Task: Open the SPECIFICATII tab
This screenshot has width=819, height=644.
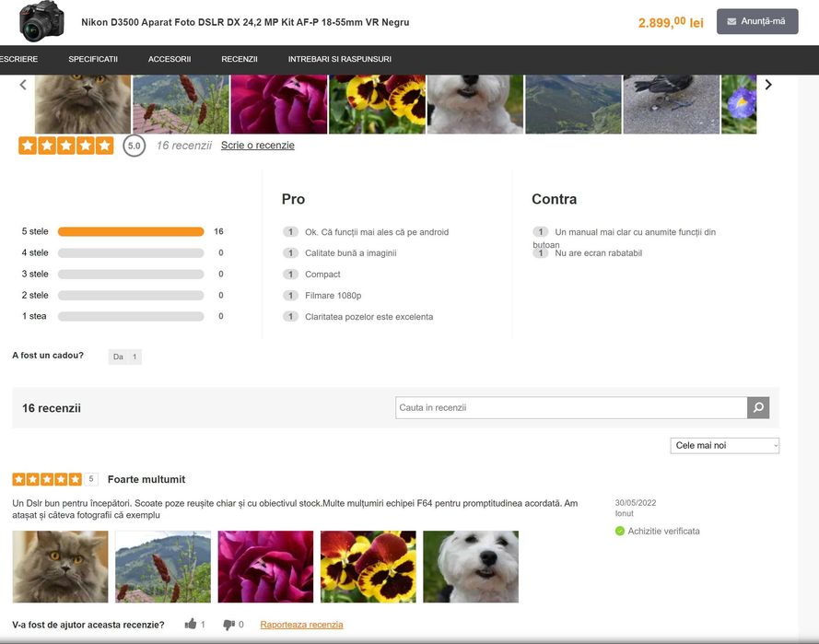Action: (x=93, y=59)
